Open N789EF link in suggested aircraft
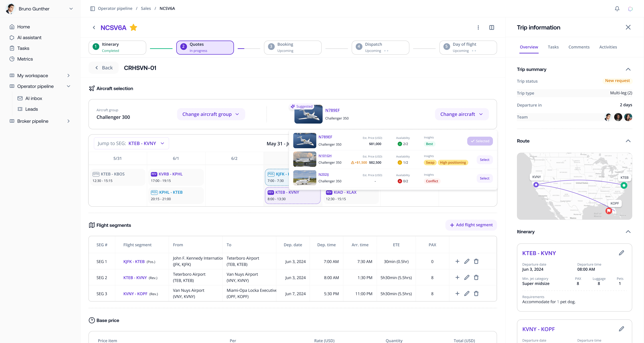This screenshot has height=343, width=644. 332,110
